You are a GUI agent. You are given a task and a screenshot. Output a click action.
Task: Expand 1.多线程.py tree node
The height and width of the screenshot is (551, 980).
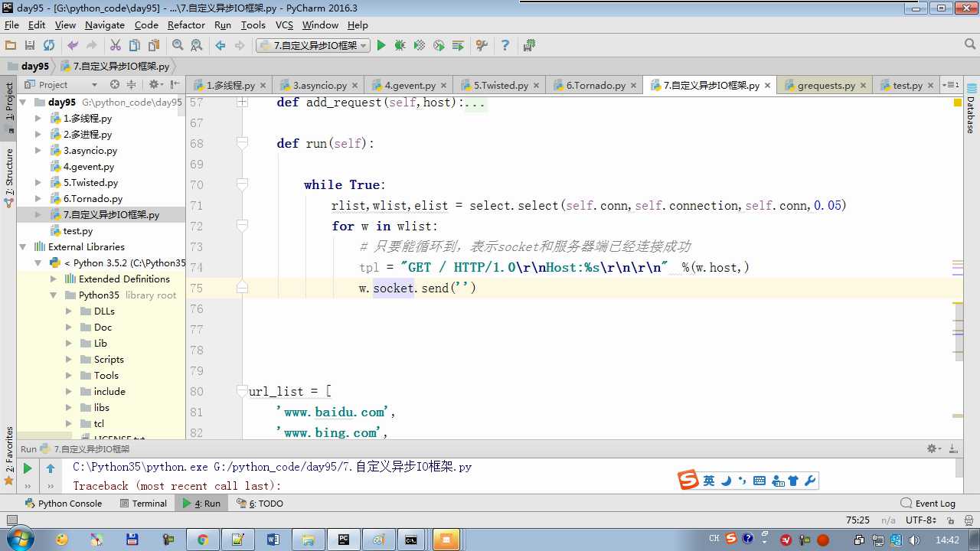click(x=38, y=118)
